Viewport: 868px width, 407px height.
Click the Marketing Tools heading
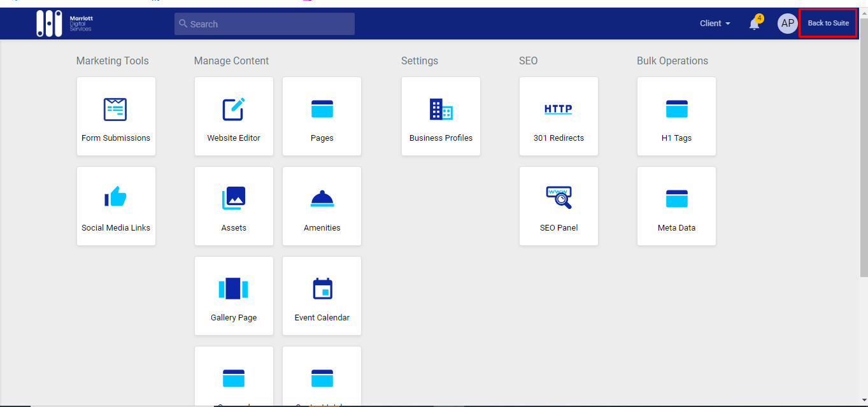[x=112, y=61]
